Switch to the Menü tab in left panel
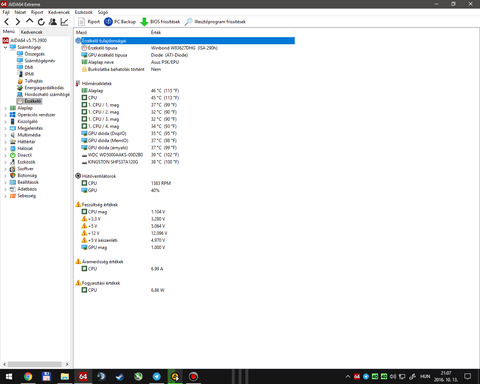The image size is (480, 384). tap(9, 32)
